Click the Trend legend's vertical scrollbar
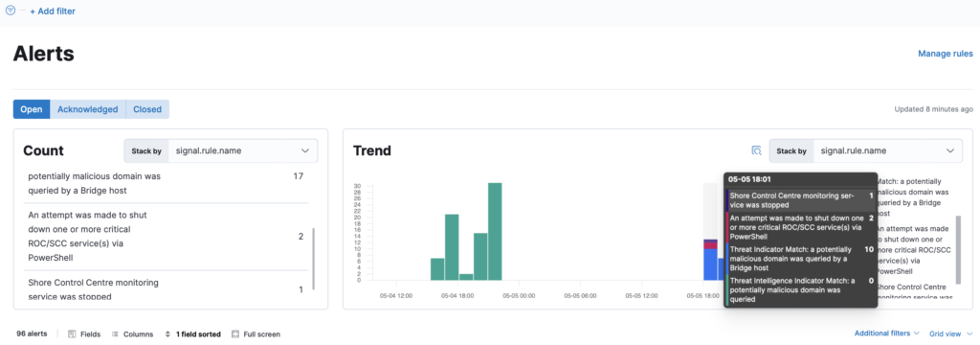The image size is (980, 345). [x=958, y=249]
